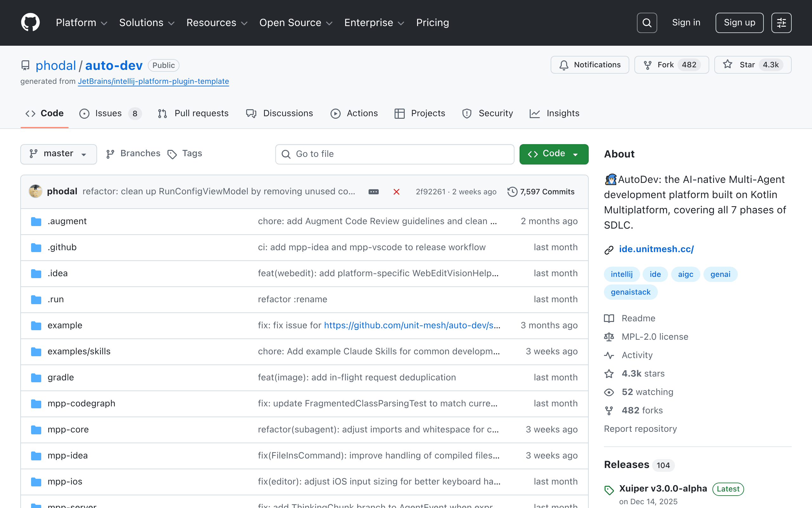Click the Readme book icon
Screen dimensions: 812x508
(x=609, y=318)
